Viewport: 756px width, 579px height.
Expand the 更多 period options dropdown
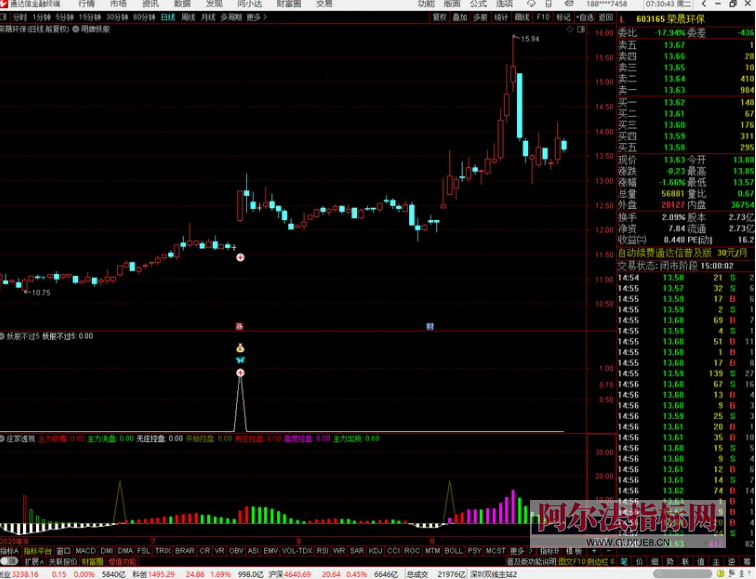click(x=256, y=17)
